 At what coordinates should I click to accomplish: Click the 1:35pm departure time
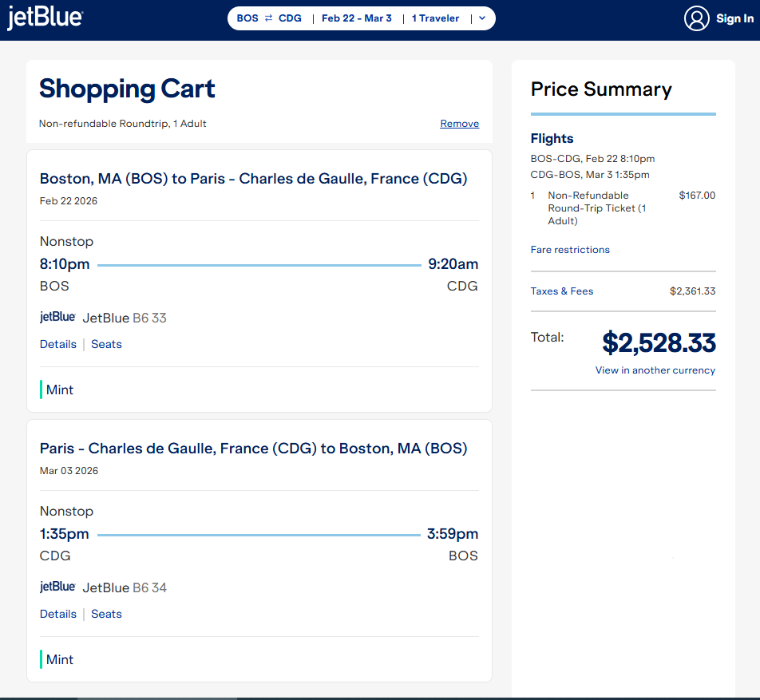(x=65, y=534)
